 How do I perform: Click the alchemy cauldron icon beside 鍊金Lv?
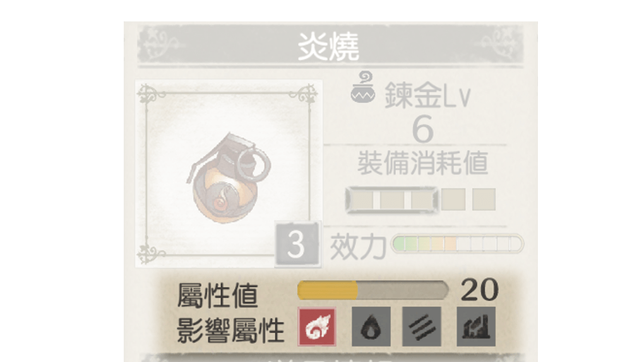pos(363,87)
